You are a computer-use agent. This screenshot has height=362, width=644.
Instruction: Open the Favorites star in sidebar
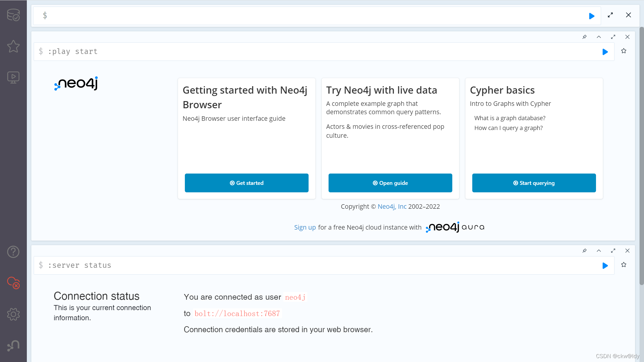(13, 46)
